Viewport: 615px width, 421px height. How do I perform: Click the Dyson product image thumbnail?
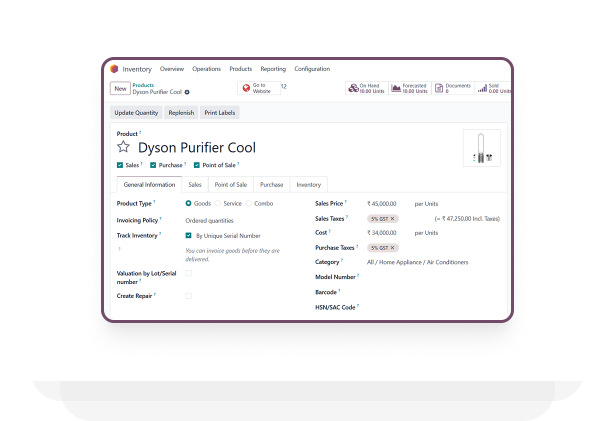482,148
